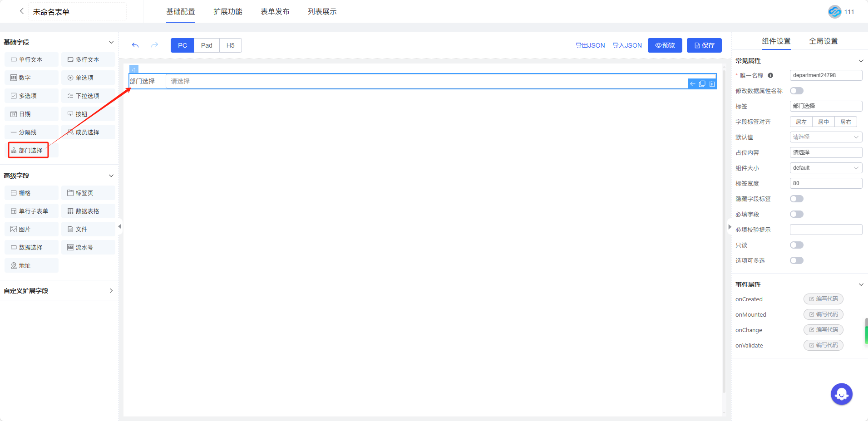Switch to the 扩展功能 tab
Viewport: 868px width, 421px height.
point(227,12)
